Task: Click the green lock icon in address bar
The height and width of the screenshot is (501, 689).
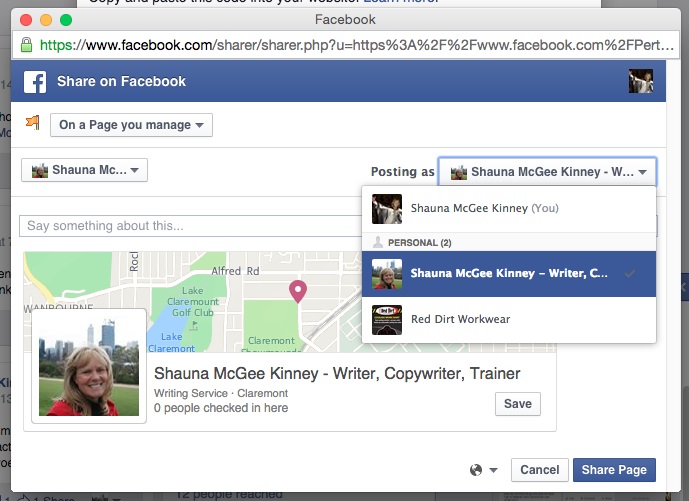Action: click(26, 45)
